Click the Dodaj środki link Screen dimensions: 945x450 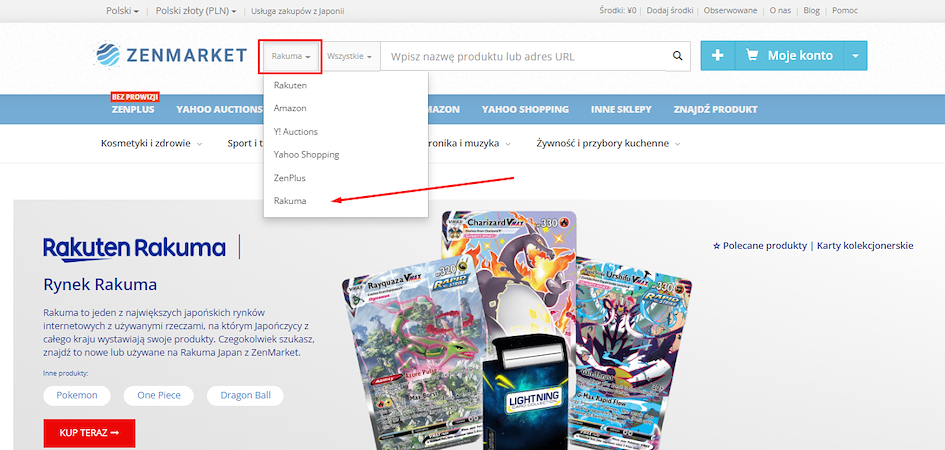[670, 10]
